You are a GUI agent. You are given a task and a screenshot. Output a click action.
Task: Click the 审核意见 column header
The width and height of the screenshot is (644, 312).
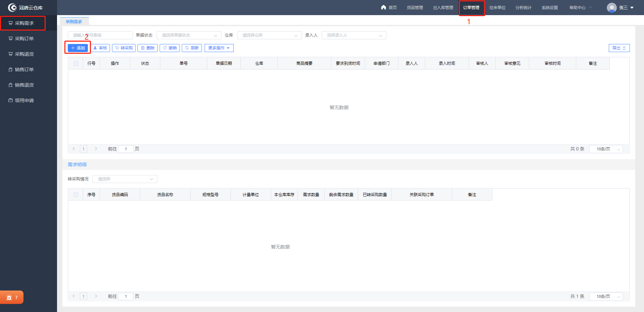point(512,63)
